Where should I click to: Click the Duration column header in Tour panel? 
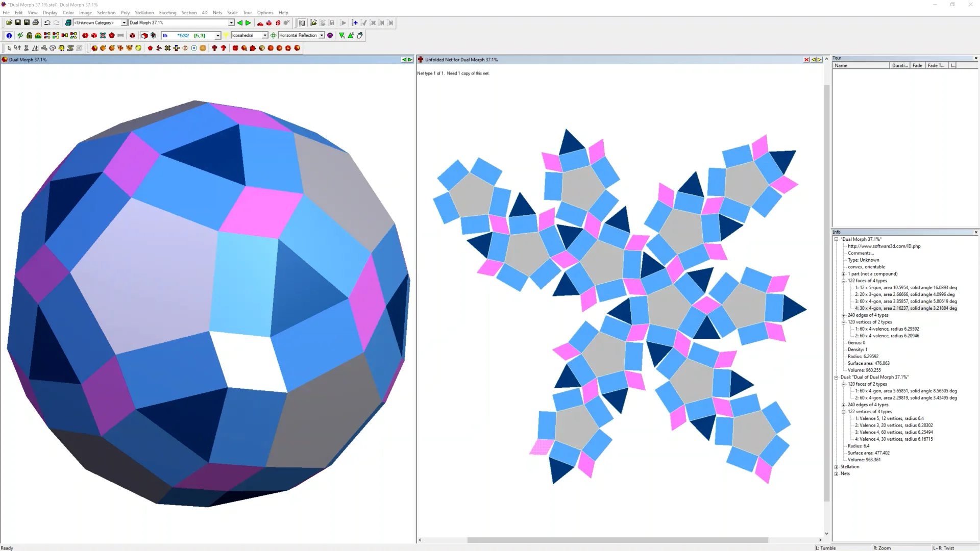tap(899, 66)
